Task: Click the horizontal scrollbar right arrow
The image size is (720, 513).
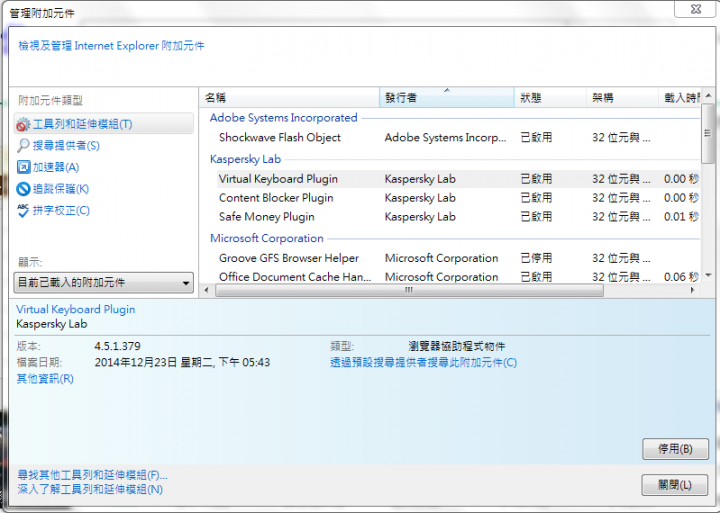Action: point(692,290)
